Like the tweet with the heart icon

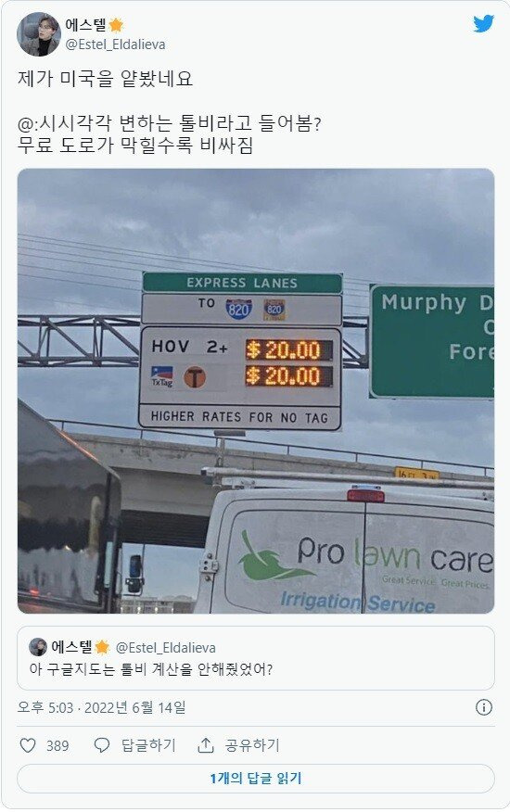click(28, 745)
